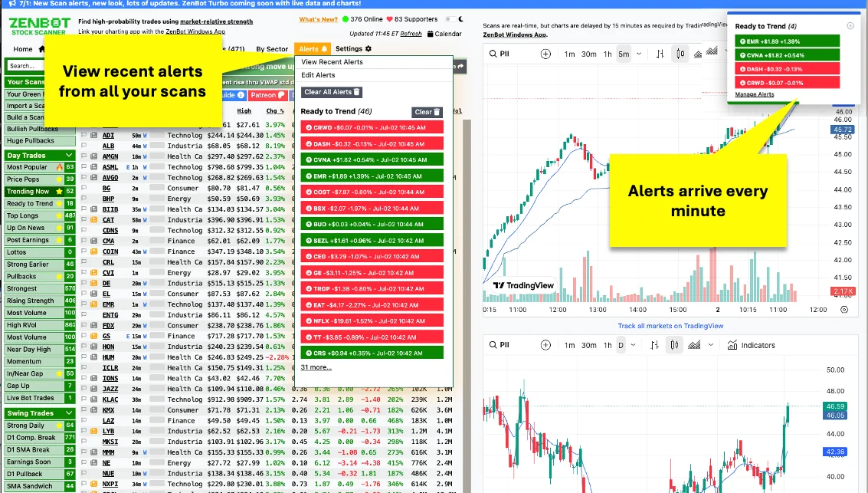Clear the Ready to Trend alerts list
The height and width of the screenshot is (493, 868).
click(427, 113)
